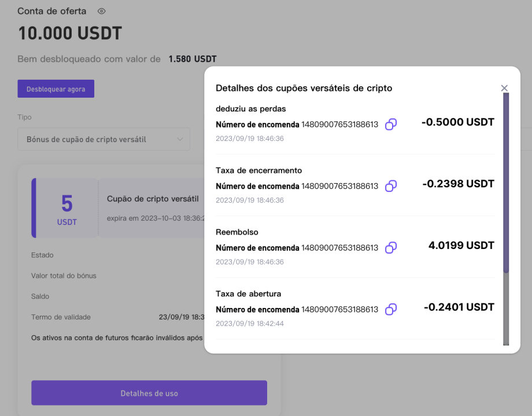Click the 'Detalhes de uso' button
The image size is (532, 416).
click(x=149, y=393)
